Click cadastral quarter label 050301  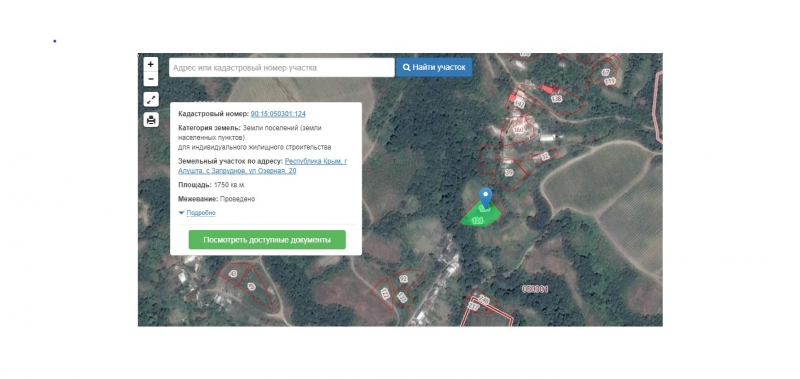[x=535, y=289]
